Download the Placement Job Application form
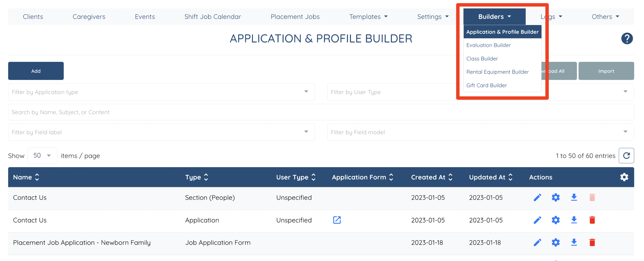Viewport: 644px width, 261px height. tap(574, 242)
